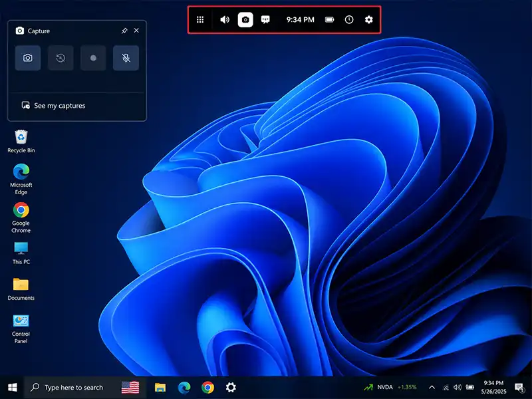The height and width of the screenshot is (399, 532).
Task: Open See my captures
Action: click(54, 106)
